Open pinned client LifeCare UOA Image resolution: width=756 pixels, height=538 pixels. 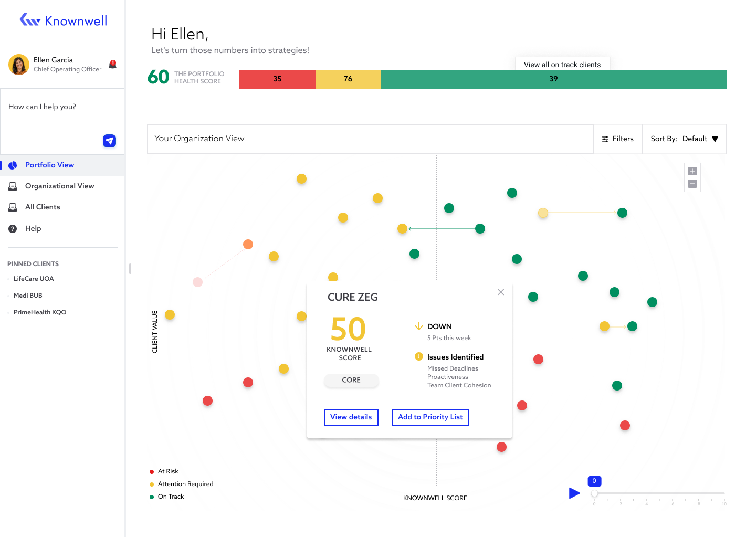click(x=34, y=279)
